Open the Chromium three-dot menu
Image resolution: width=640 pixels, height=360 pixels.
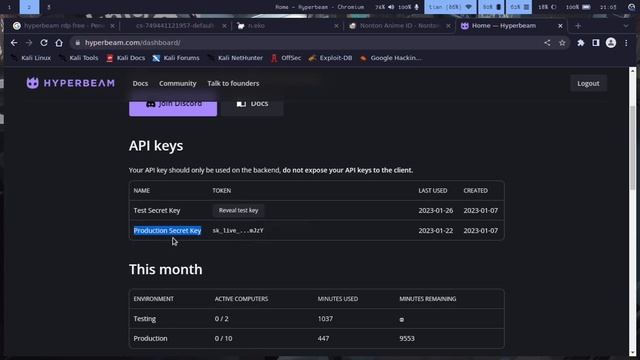[626, 42]
